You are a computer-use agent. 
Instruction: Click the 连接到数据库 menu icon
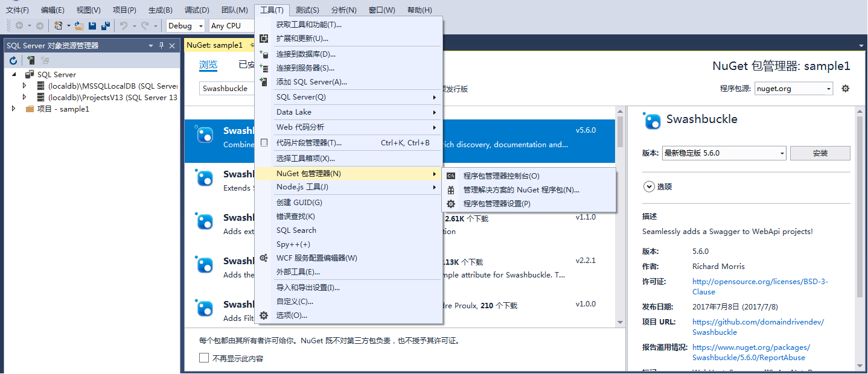264,54
